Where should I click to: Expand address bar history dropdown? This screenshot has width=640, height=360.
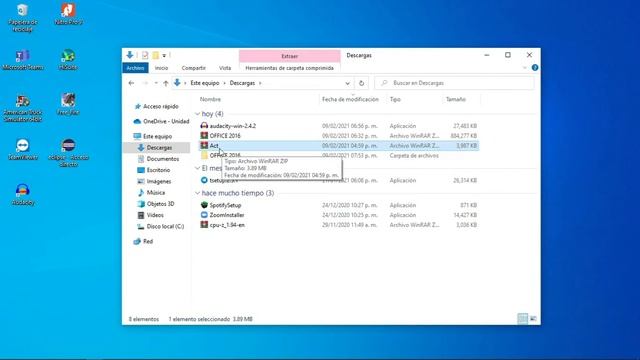tap(347, 83)
